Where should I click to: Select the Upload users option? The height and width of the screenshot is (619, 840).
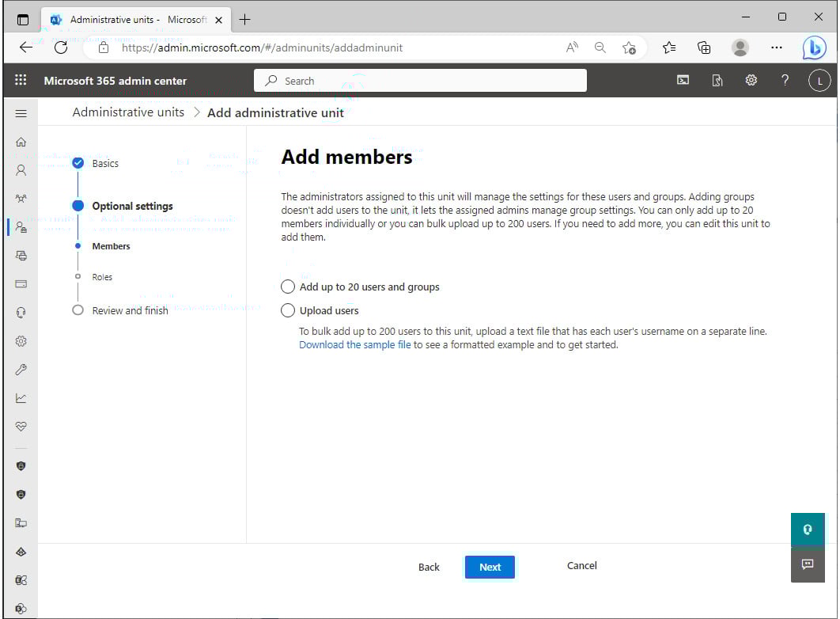coord(288,310)
